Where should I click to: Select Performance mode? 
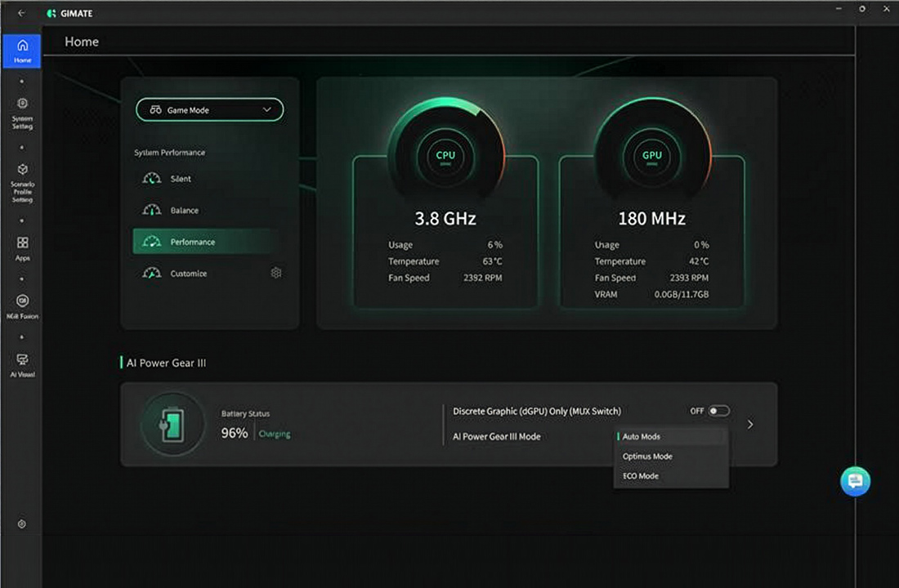(x=205, y=242)
